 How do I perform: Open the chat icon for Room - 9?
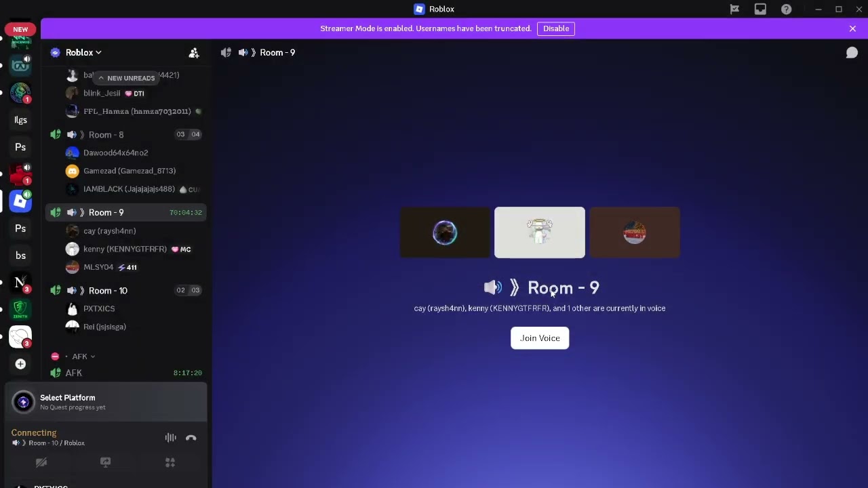coord(852,52)
